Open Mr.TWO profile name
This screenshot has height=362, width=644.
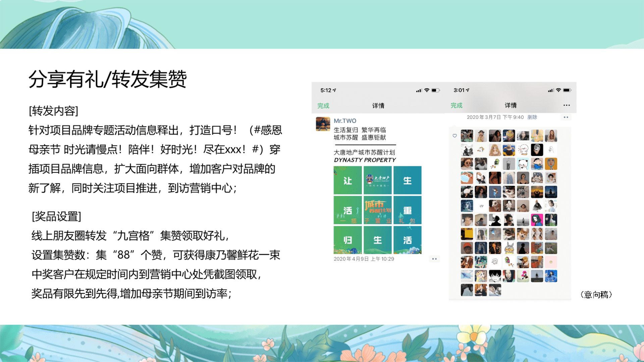coord(345,121)
